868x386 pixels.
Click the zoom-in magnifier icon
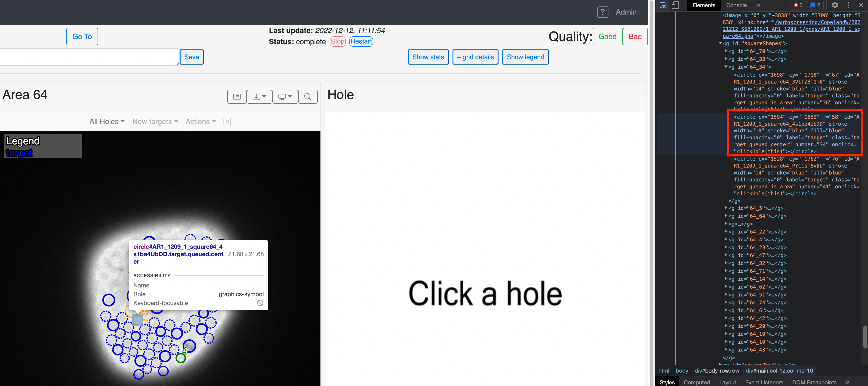pos(308,97)
